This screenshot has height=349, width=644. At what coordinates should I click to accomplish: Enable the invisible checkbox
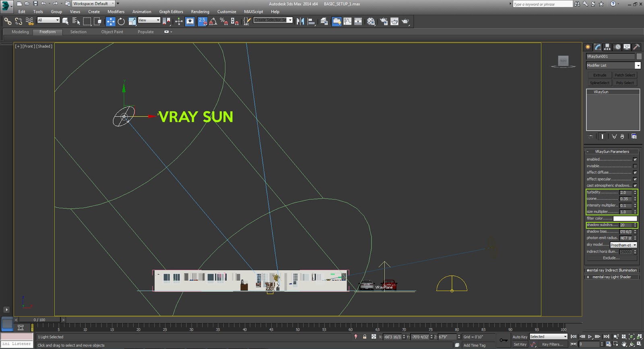635,166
